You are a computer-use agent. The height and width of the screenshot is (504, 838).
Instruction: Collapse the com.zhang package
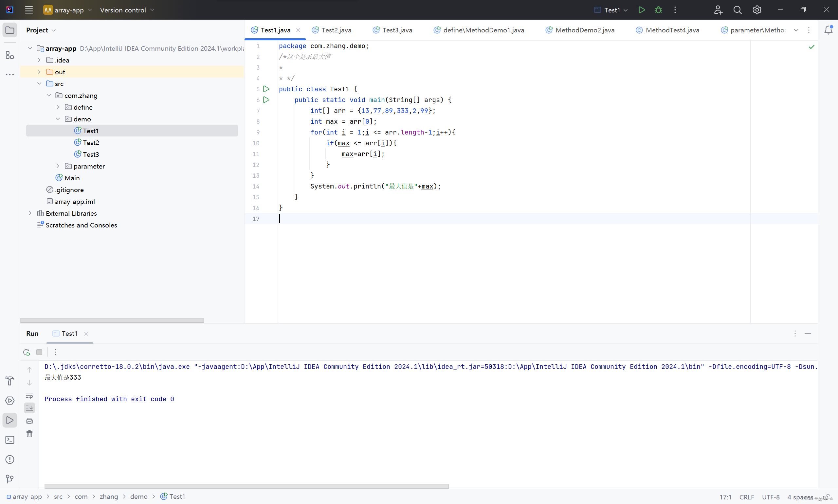(48, 96)
